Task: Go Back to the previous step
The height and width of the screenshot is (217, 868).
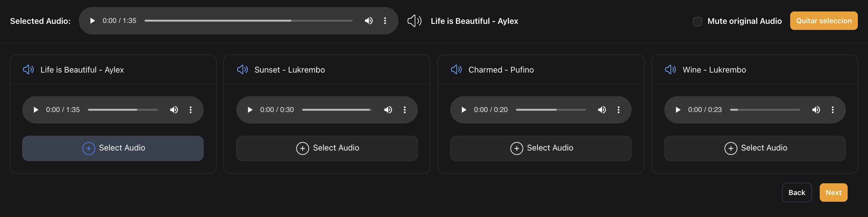Action: (796, 192)
